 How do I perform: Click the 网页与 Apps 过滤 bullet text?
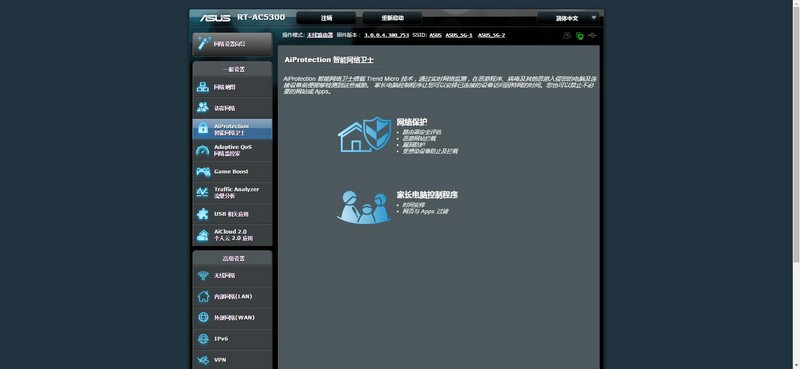point(426,211)
